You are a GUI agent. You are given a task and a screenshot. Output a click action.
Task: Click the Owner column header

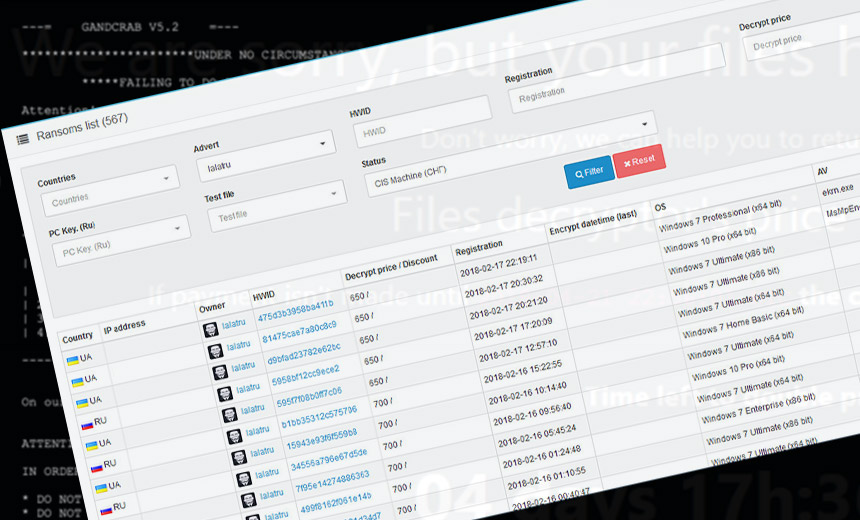tap(212, 307)
